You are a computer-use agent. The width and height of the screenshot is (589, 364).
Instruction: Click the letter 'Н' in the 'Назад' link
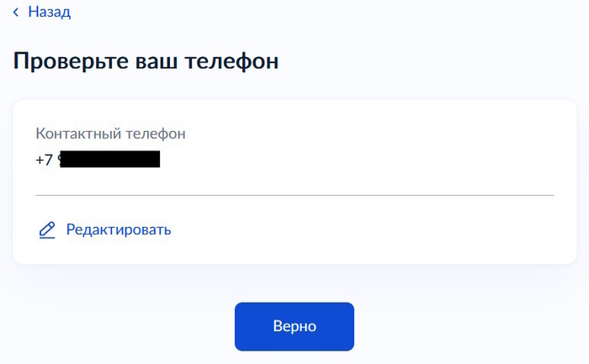pos(33,13)
